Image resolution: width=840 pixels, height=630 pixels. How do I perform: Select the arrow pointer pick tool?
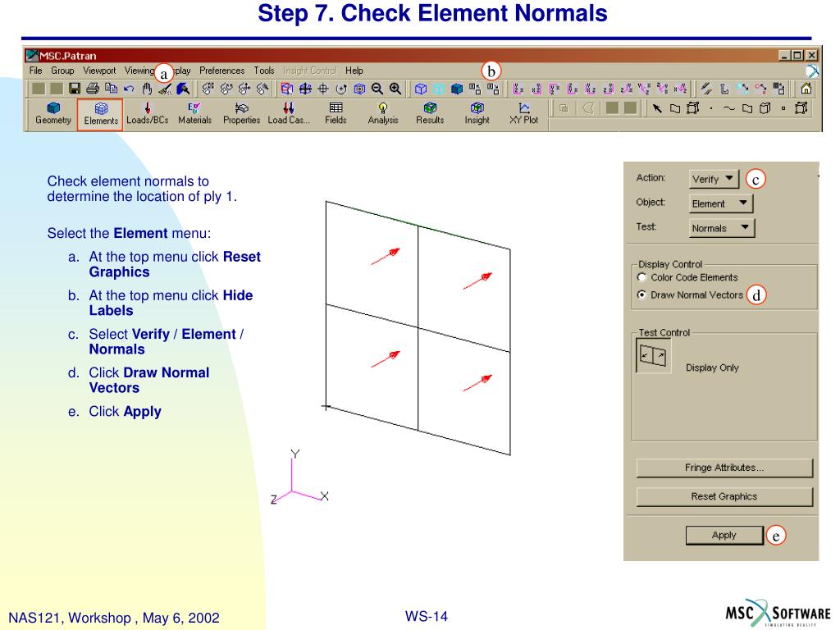tap(657, 108)
